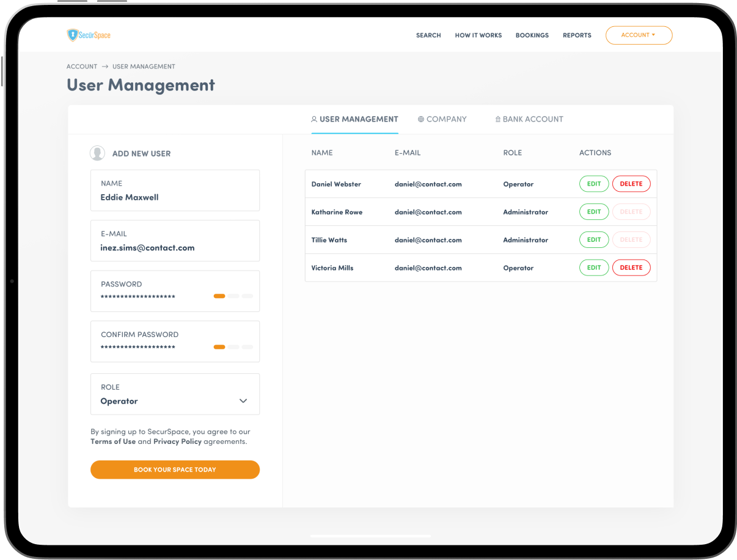Viewport: 737px width, 560px height.
Task: Click the Account breadcrumb link
Action: pos(82,67)
